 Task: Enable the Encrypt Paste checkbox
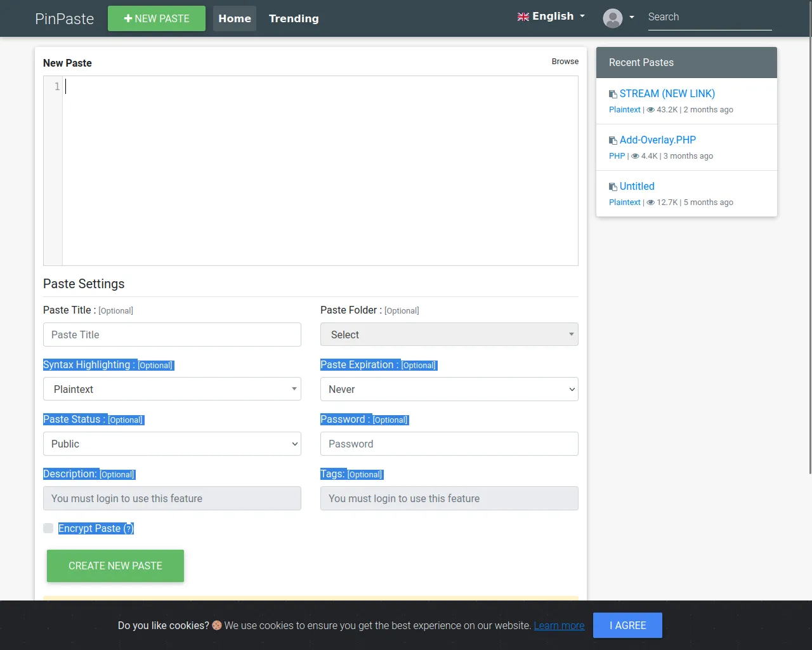point(48,528)
